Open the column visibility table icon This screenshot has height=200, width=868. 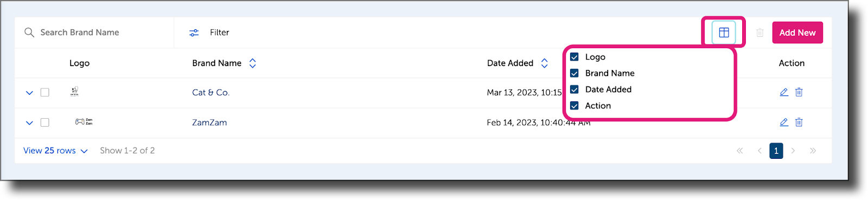pos(724,33)
